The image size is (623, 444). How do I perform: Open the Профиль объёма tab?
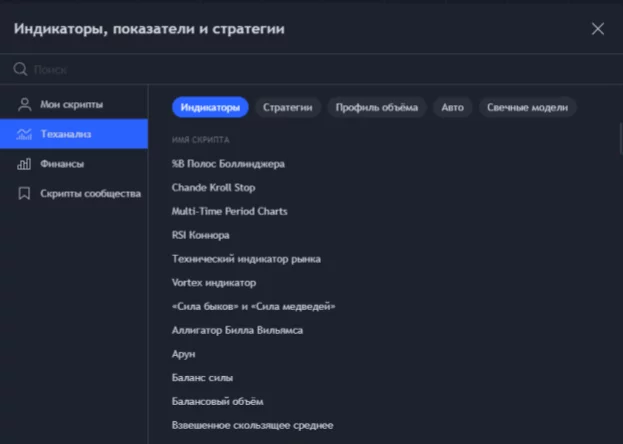(377, 107)
